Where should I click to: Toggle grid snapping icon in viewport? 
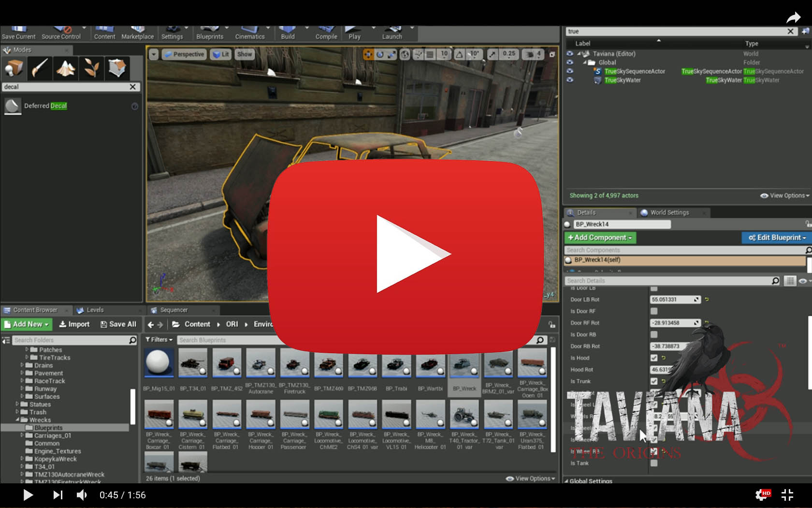click(430, 54)
